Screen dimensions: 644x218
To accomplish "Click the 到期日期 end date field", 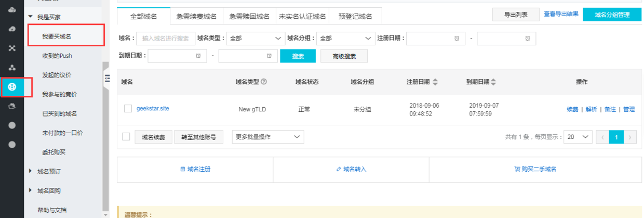I will (248, 56).
